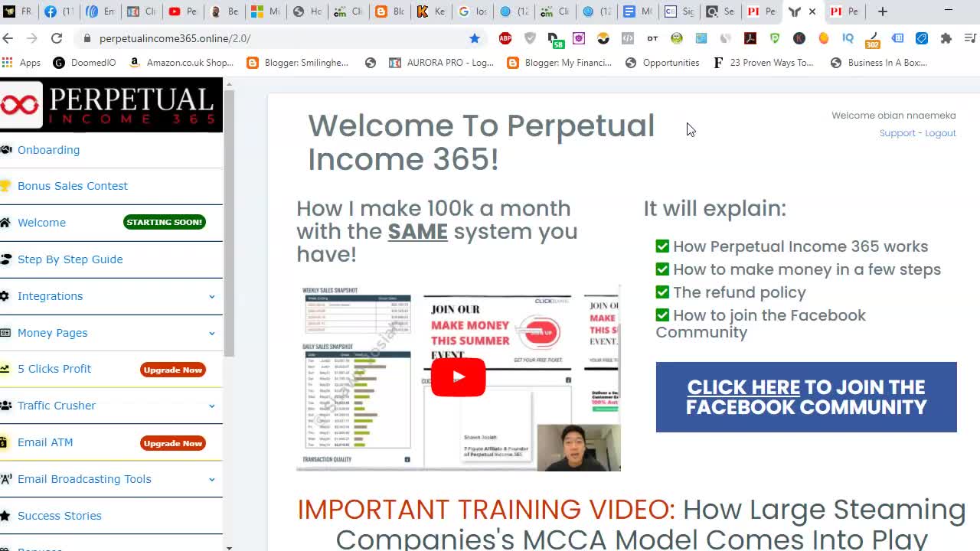Open Bonus Sales Contest page
The height and width of the screenshot is (551, 980).
[x=73, y=186]
